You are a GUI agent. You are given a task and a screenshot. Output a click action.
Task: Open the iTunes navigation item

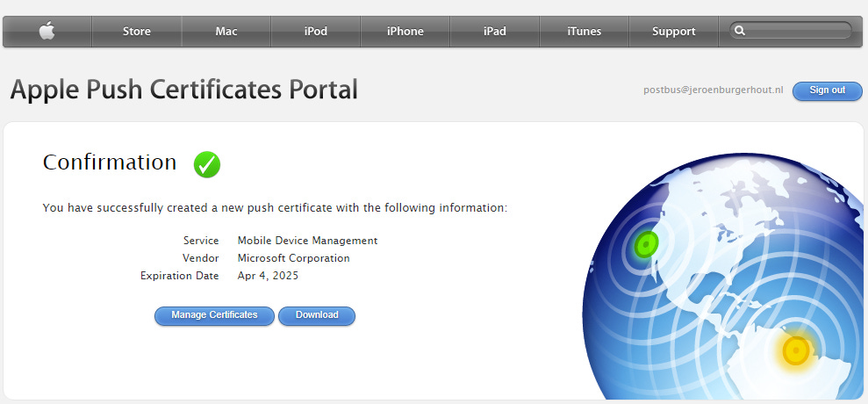[x=584, y=32]
